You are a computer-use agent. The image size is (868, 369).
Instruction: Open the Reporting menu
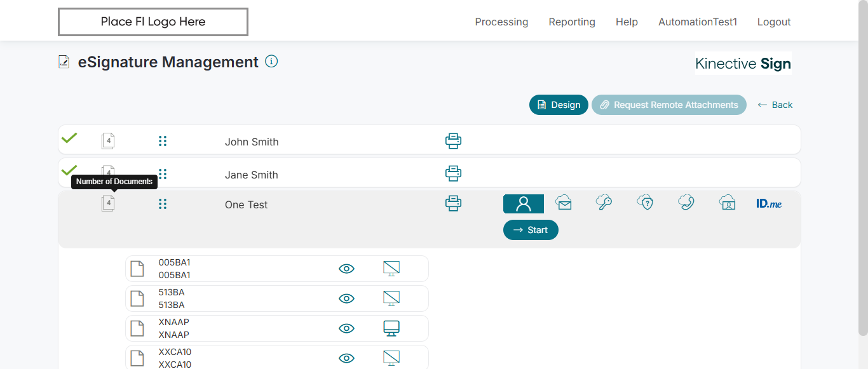[x=572, y=22]
